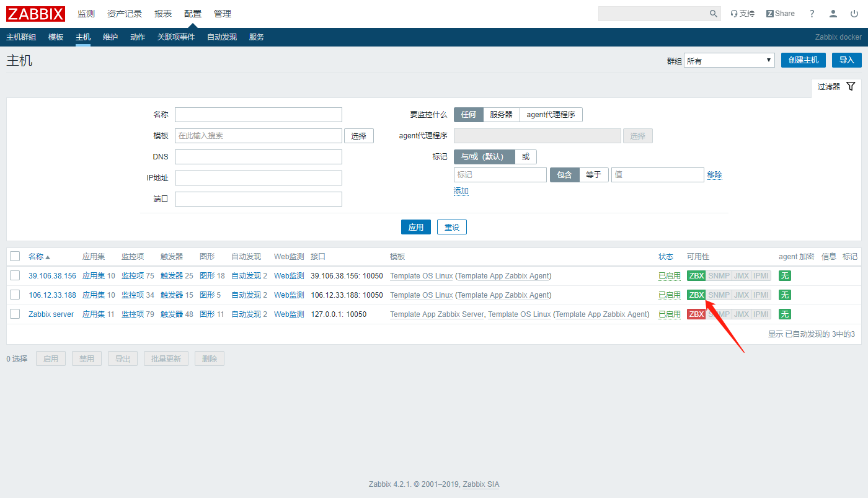Click the red ZBX availability badge
The height and width of the screenshot is (498, 868).
[696, 314]
